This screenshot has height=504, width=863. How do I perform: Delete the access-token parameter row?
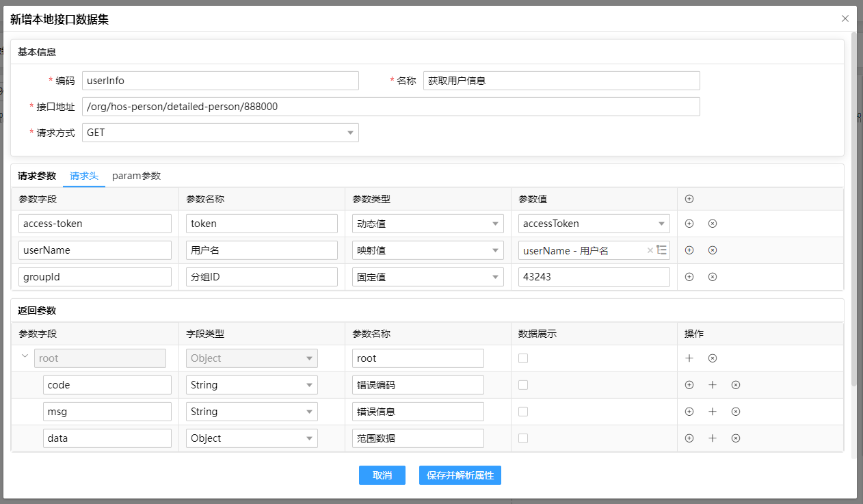[x=712, y=224]
